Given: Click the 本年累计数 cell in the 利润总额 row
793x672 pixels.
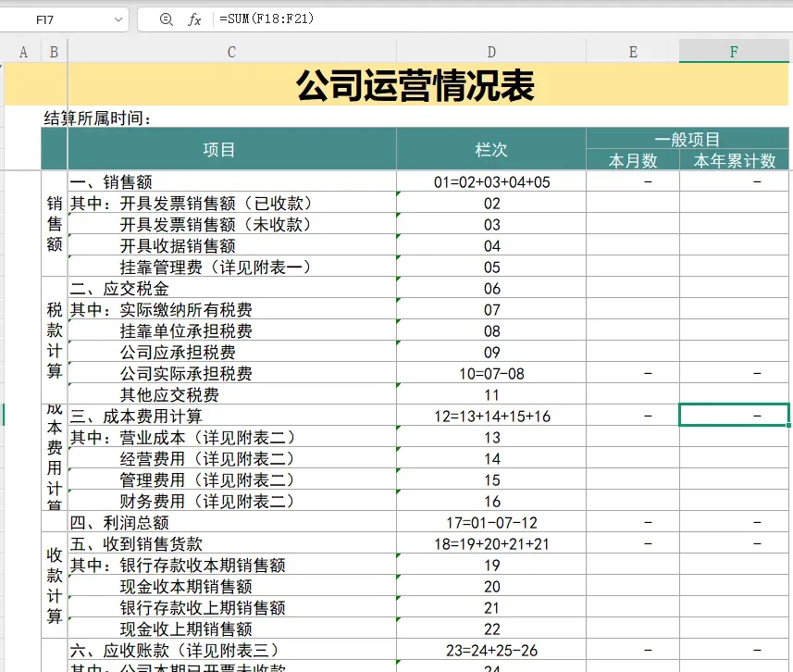Looking at the screenshot, I should (734, 522).
